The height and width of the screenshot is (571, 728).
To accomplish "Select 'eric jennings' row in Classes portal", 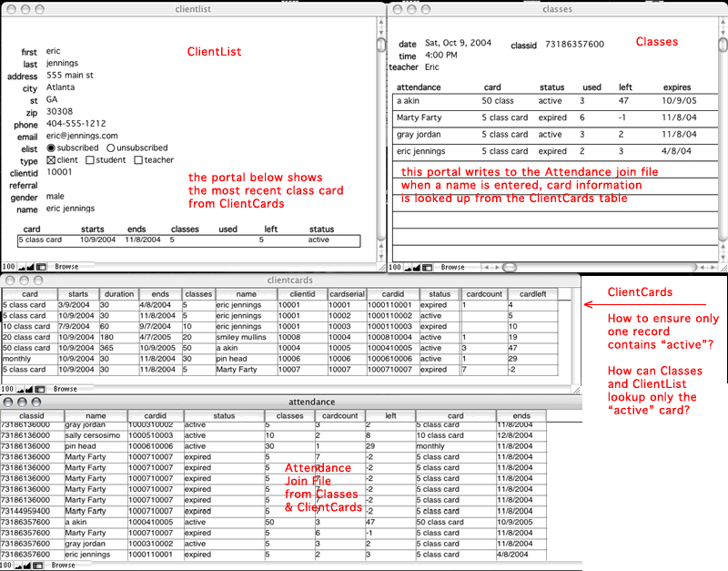I will point(555,151).
